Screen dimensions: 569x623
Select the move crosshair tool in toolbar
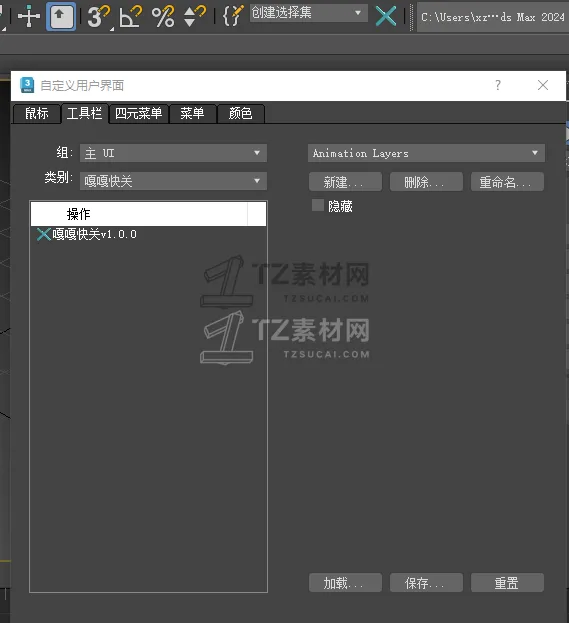click(x=29, y=16)
